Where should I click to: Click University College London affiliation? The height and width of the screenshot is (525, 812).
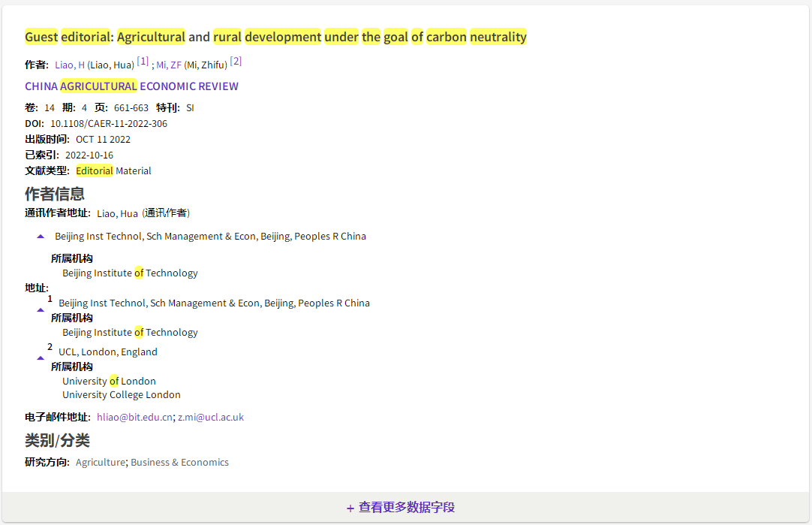click(122, 395)
